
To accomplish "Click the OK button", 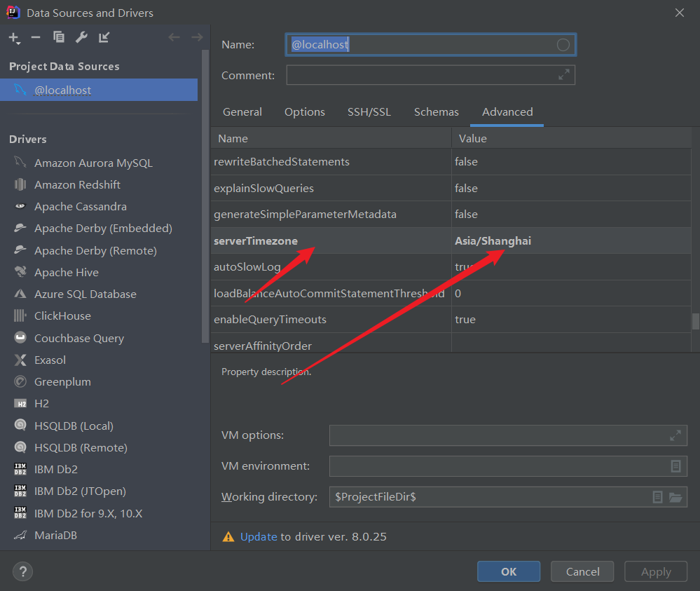I will [x=509, y=571].
